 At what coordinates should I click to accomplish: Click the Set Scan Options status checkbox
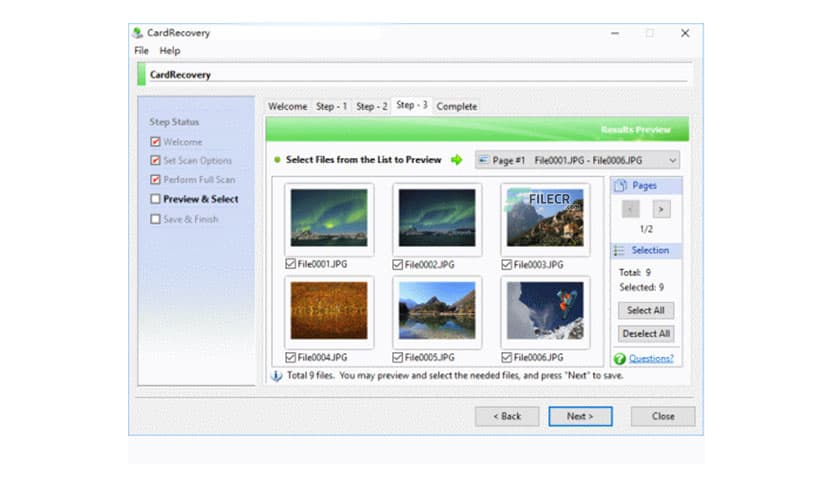[155, 160]
